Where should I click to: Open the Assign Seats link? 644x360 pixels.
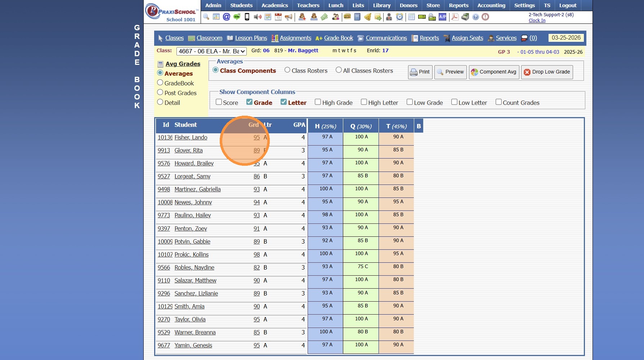(468, 38)
